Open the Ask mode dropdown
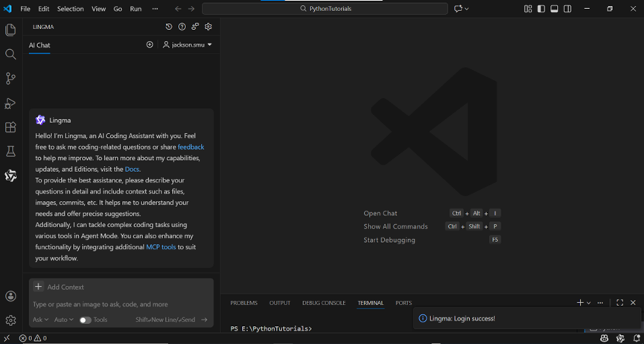The width and height of the screenshot is (644, 344). pos(41,319)
